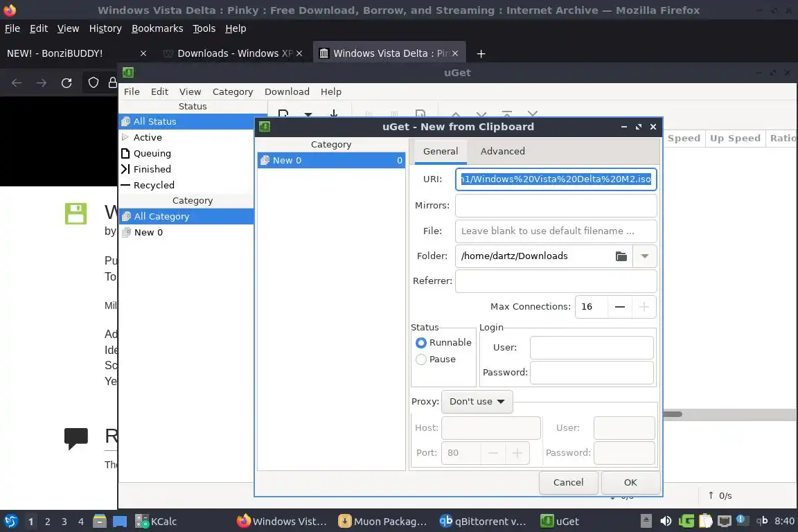Open Firefox Bookmarks menu
The width and height of the screenshot is (798, 532).
157,28
